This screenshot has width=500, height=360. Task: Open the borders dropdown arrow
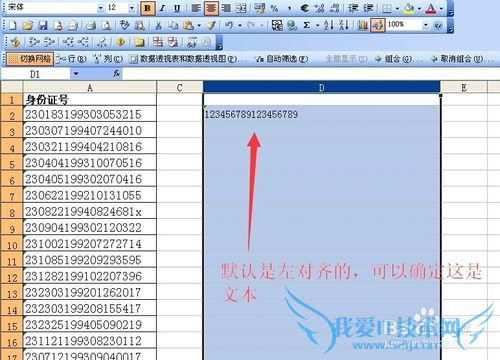pyautogui.click(x=397, y=8)
